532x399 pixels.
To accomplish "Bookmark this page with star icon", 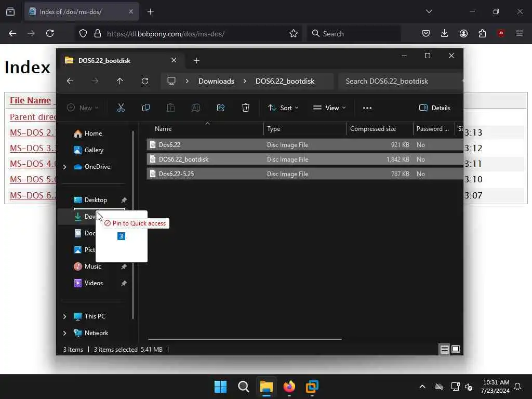I will click(294, 34).
